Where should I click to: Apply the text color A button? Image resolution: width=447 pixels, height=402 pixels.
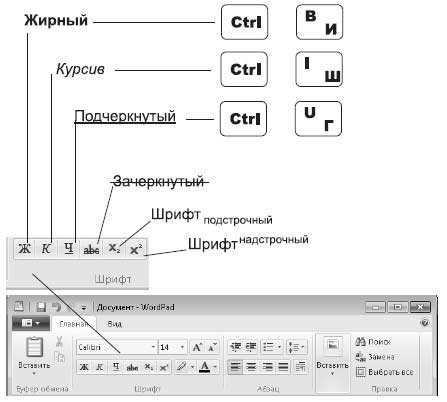tap(205, 367)
